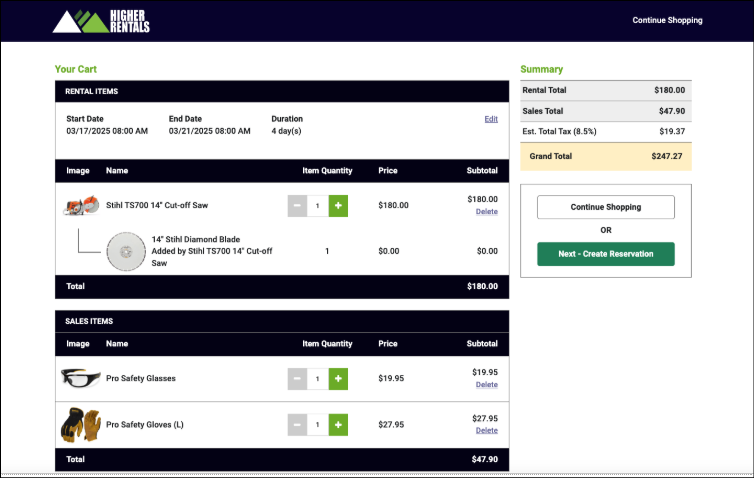Image resolution: width=754 pixels, height=478 pixels.
Task: Add one more Pro Safety Glasses
Action: point(338,379)
